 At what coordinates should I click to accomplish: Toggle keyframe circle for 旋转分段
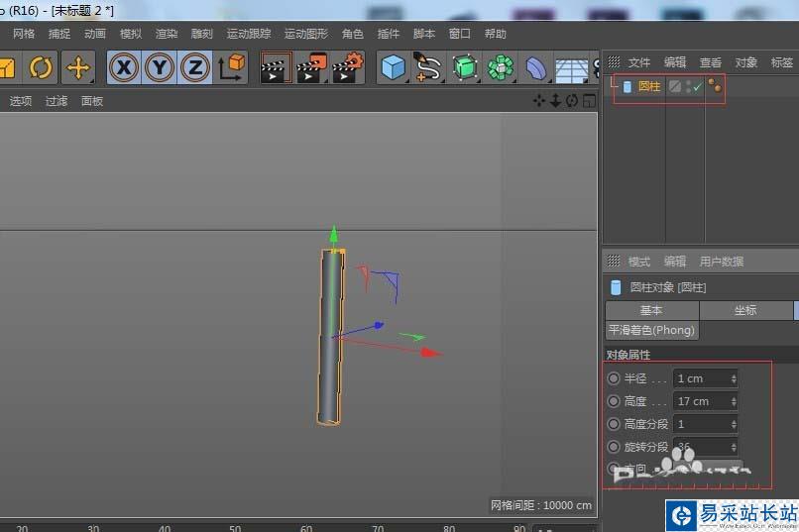614,447
